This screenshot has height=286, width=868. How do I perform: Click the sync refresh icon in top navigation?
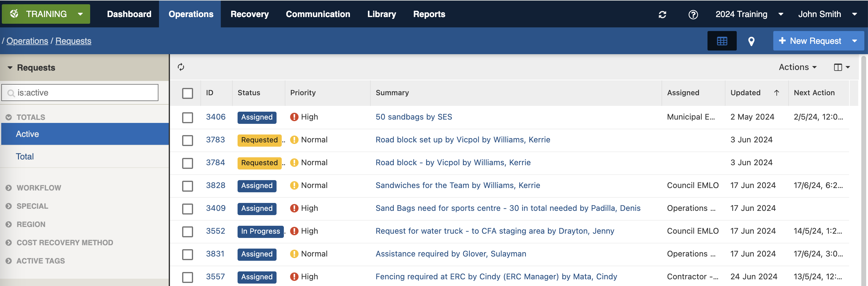click(x=662, y=15)
